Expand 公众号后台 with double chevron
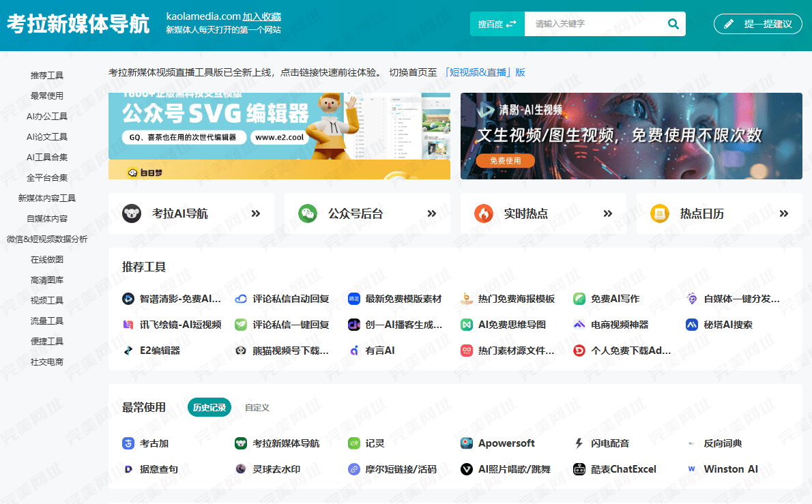812x504 pixels. point(432,213)
